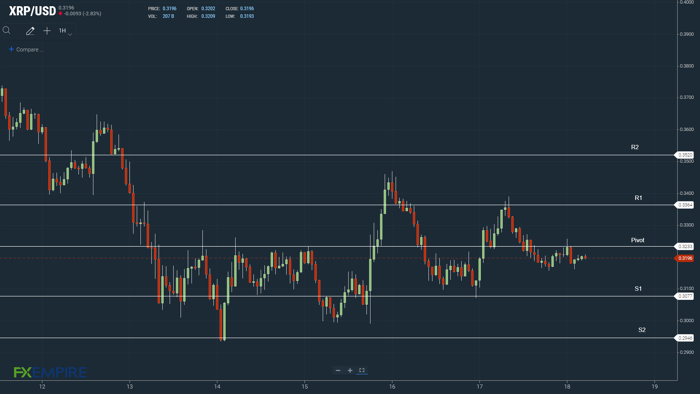Zoom in with the bottom plus icon
The height and width of the screenshot is (394, 700).
click(x=350, y=370)
